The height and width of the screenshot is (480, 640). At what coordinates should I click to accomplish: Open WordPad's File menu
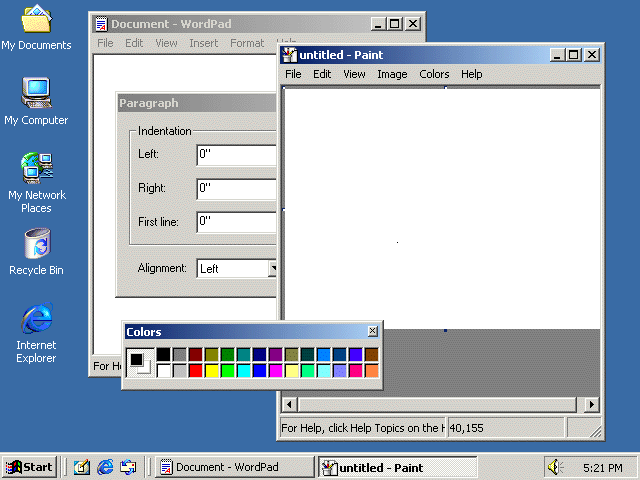pyautogui.click(x=105, y=43)
